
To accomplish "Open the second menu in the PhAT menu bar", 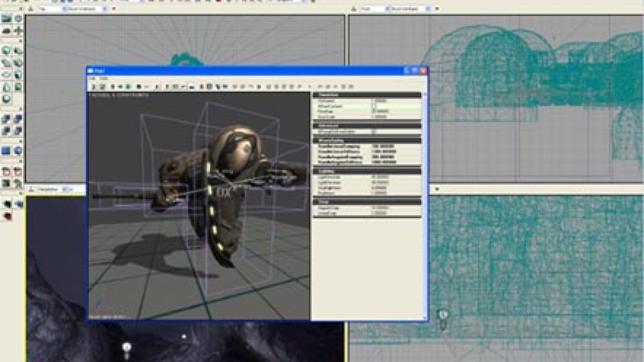I will (103, 78).
